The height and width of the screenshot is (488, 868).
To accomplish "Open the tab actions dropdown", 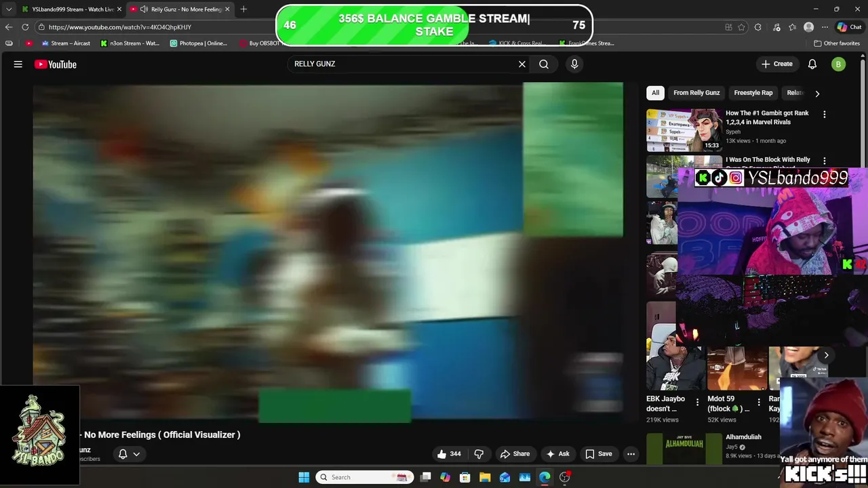I will [x=9, y=9].
